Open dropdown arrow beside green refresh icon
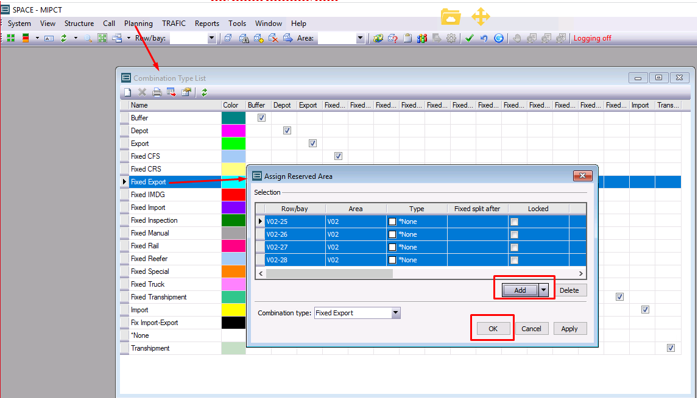The image size is (697, 398). (x=76, y=38)
